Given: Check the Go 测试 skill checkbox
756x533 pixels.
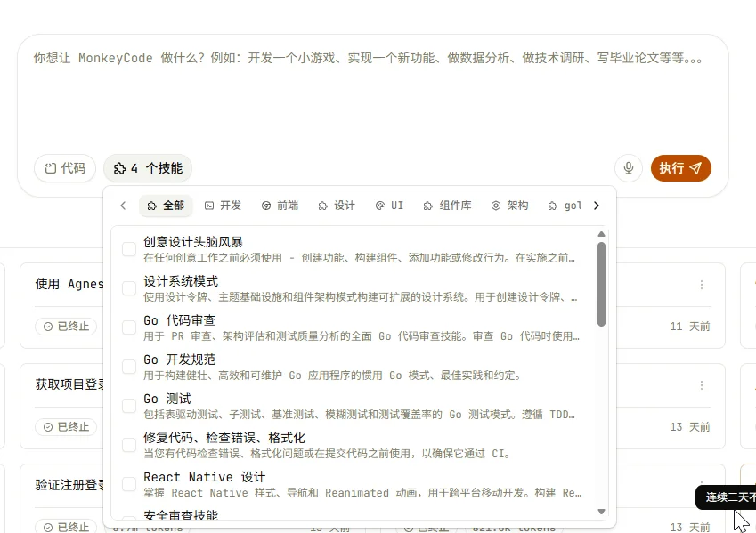Looking at the screenshot, I should (x=129, y=406).
